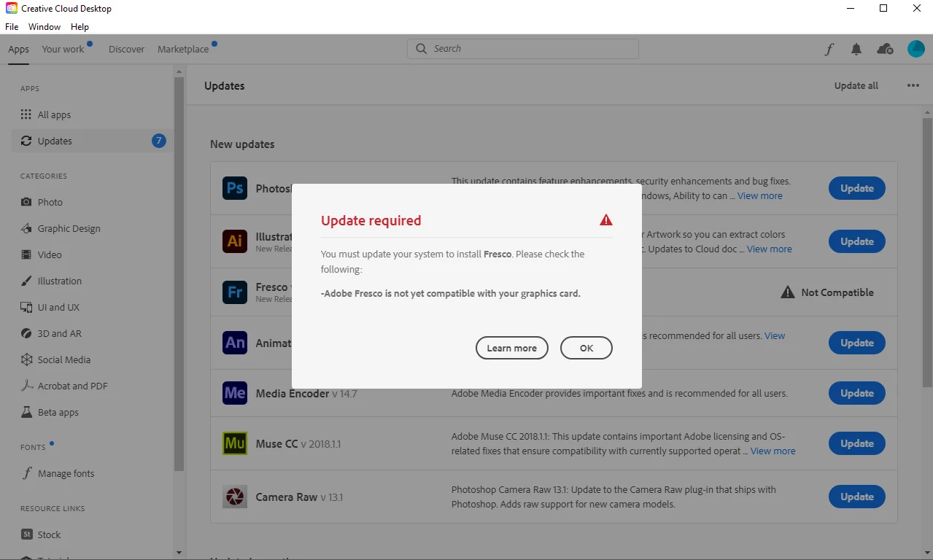Click the Media Encoder v 14.7 title
The width and height of the screenshot is (933, 560).
(306, 393)
